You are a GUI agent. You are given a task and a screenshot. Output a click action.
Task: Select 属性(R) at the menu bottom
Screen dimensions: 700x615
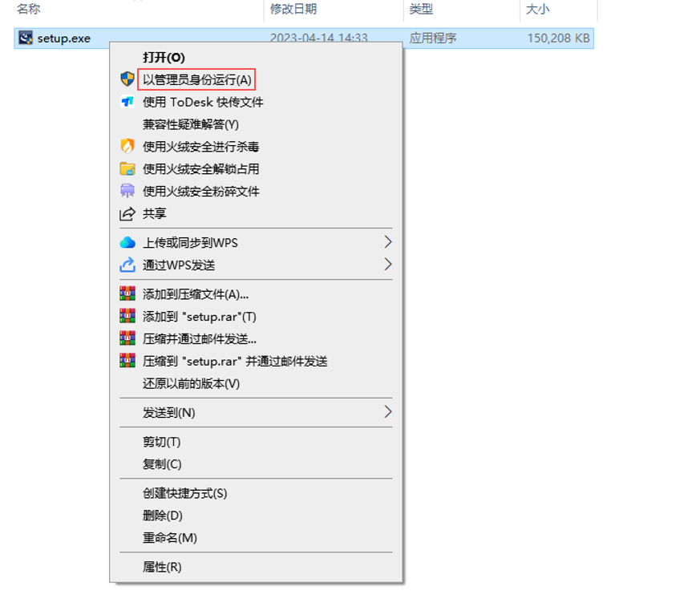(x=162, y=567)
